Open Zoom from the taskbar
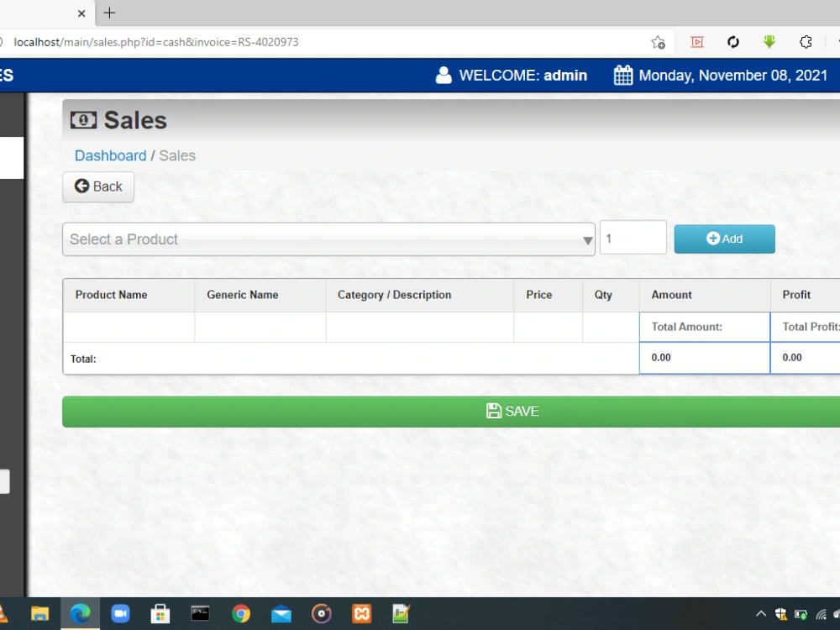840x630 pixels. (x=120, y=614)
